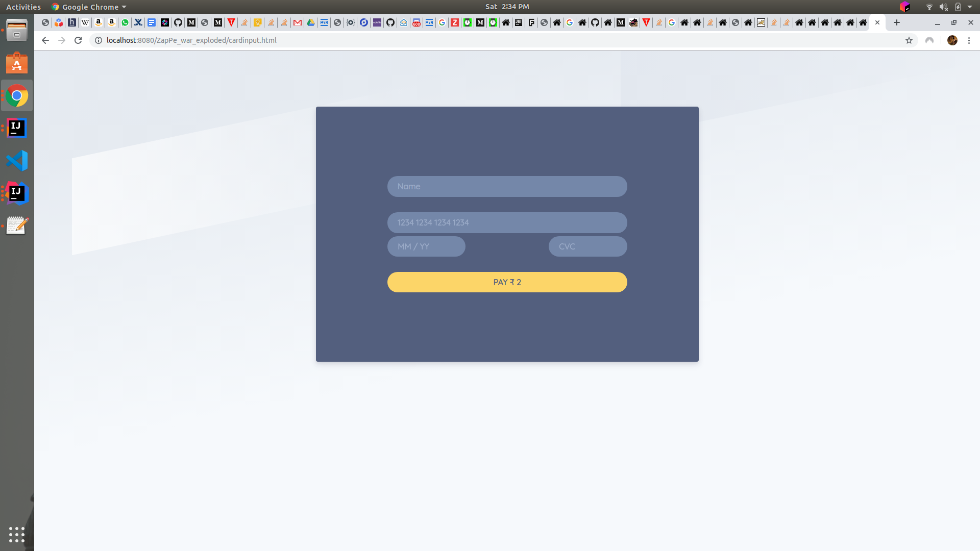Open Chrome three-dot menu

point(969,40)
